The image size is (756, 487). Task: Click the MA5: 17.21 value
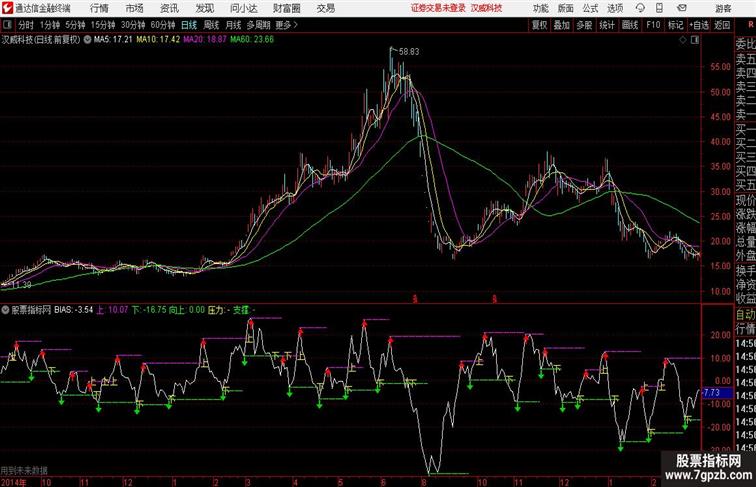[113, 40]
